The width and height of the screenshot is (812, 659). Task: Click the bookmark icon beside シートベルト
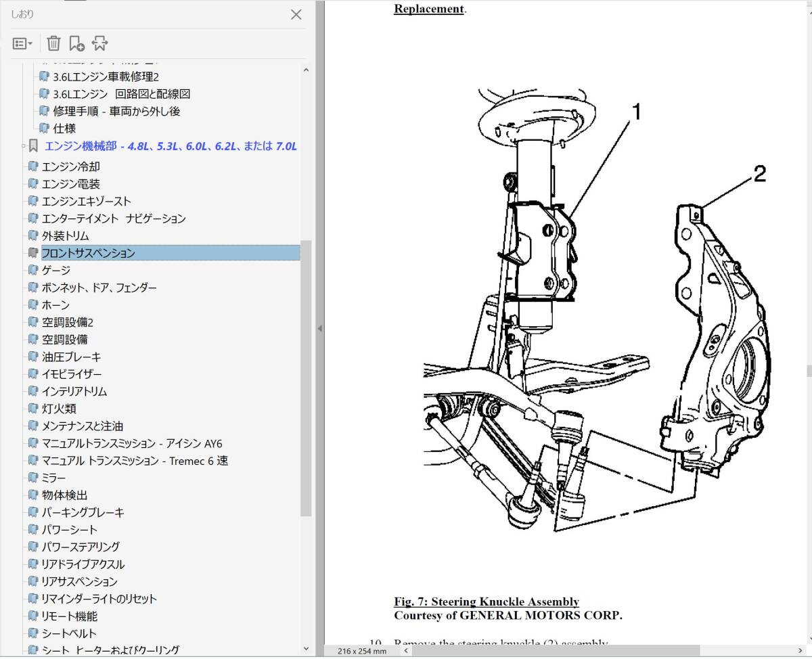point(32,633)
